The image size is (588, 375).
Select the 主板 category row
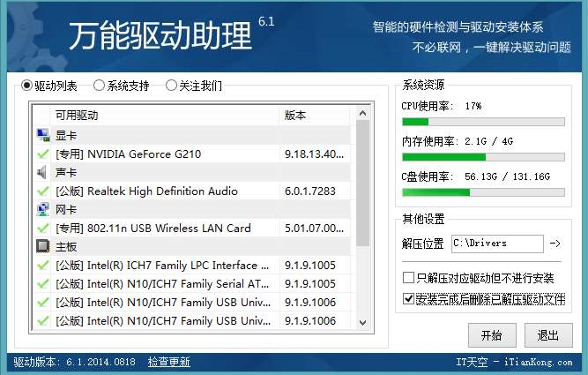click(x=193, y=247)
